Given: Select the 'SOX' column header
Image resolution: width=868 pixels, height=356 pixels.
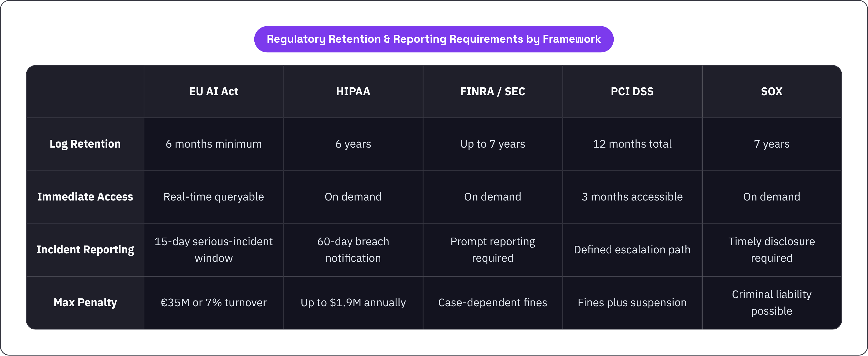Looking at the screenshot, I should [772, 91].
